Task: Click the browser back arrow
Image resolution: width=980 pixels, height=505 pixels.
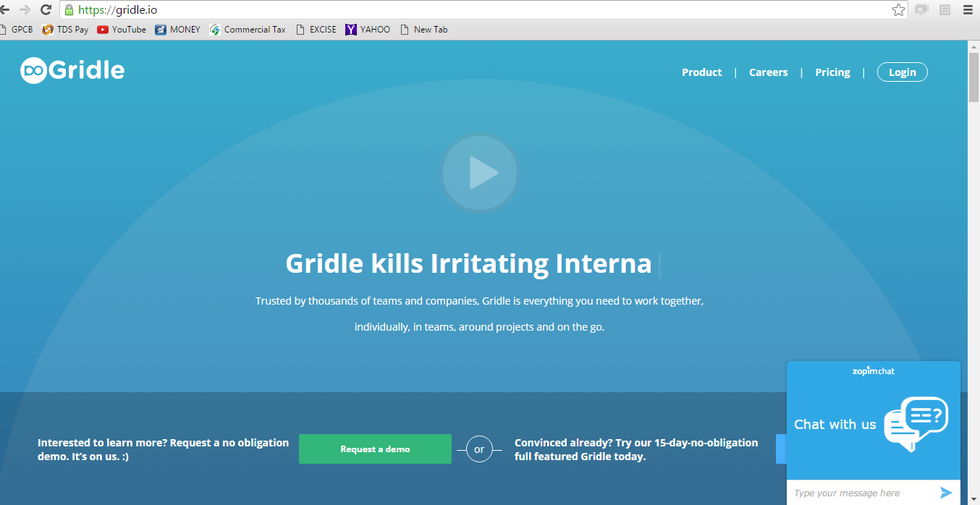Action: tap(3, 10)
